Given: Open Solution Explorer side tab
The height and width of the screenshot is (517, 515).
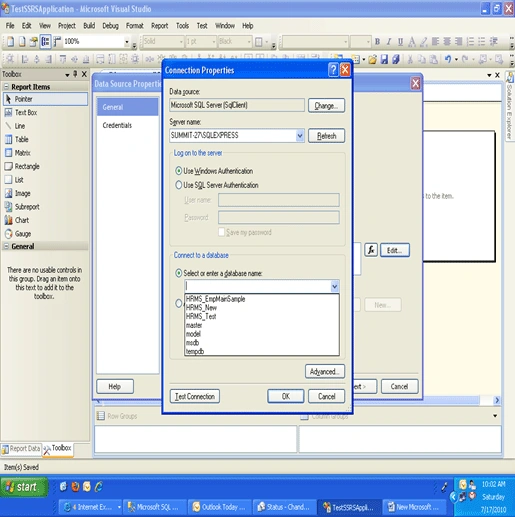Looking at the screenshot, I should (509, 107).
